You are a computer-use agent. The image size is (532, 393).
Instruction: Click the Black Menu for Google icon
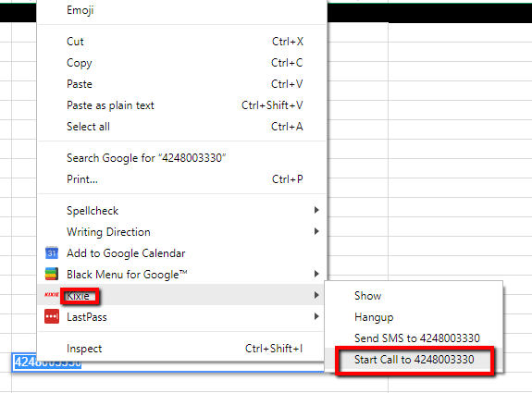(52, 274)
